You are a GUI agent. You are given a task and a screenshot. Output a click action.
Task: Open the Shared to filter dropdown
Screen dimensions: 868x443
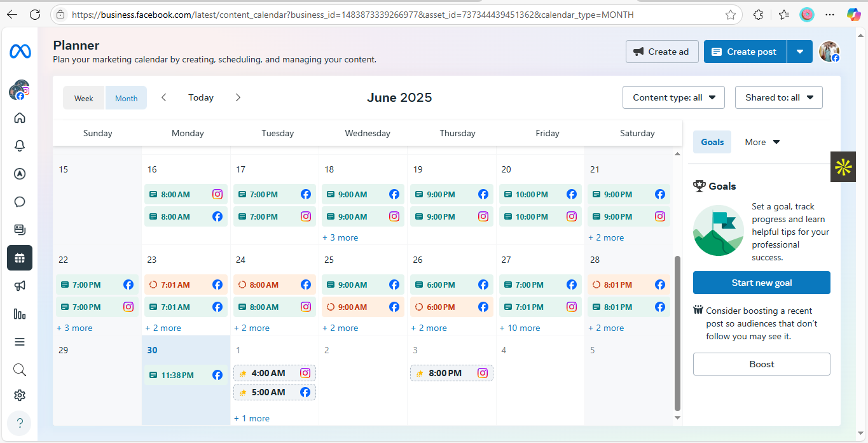778,97
